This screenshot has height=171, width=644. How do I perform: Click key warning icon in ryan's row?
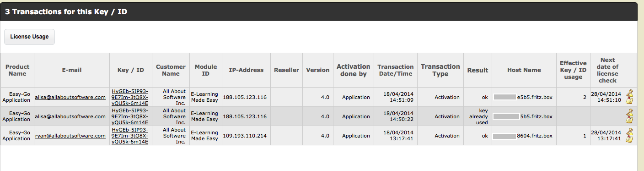pyautogui.click(x=630, y=132)
